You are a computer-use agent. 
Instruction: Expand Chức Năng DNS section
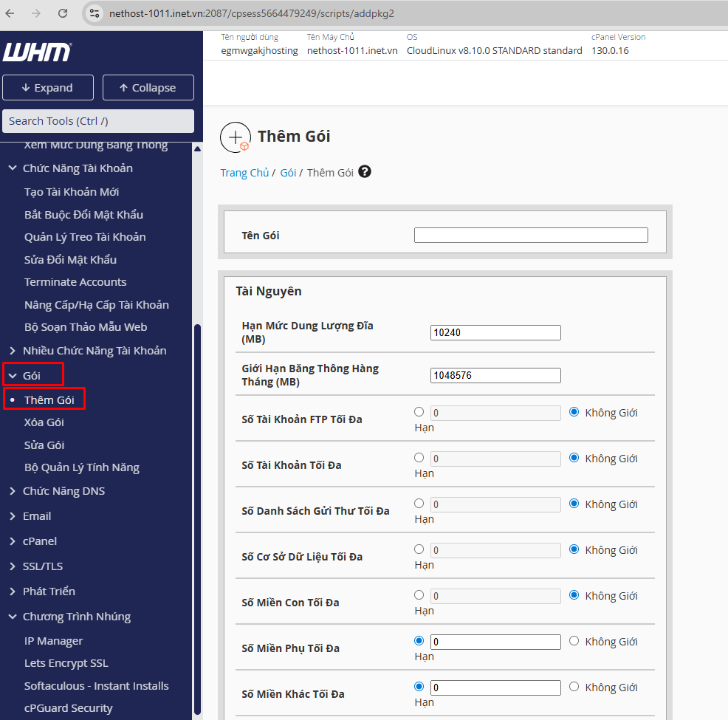coord(13,491)
